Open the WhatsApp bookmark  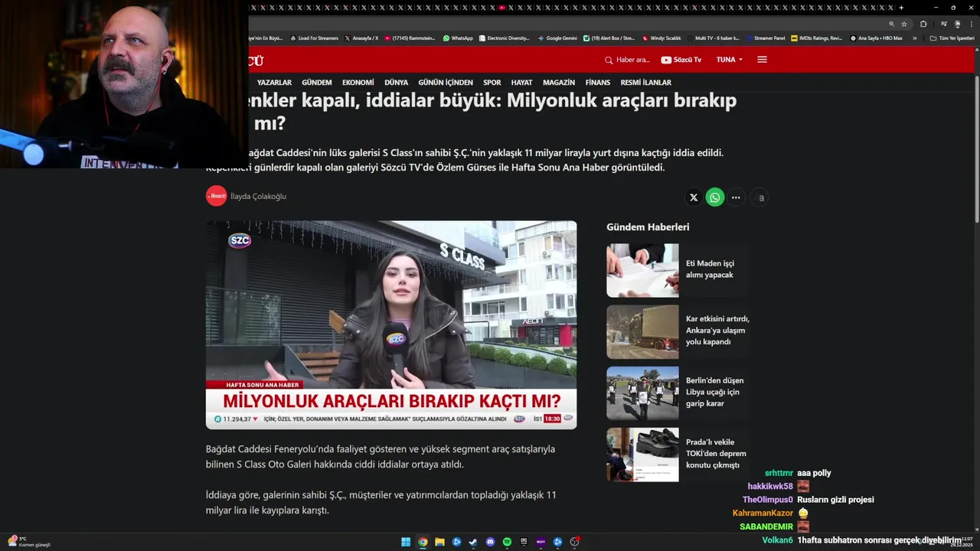coord(458,37)
